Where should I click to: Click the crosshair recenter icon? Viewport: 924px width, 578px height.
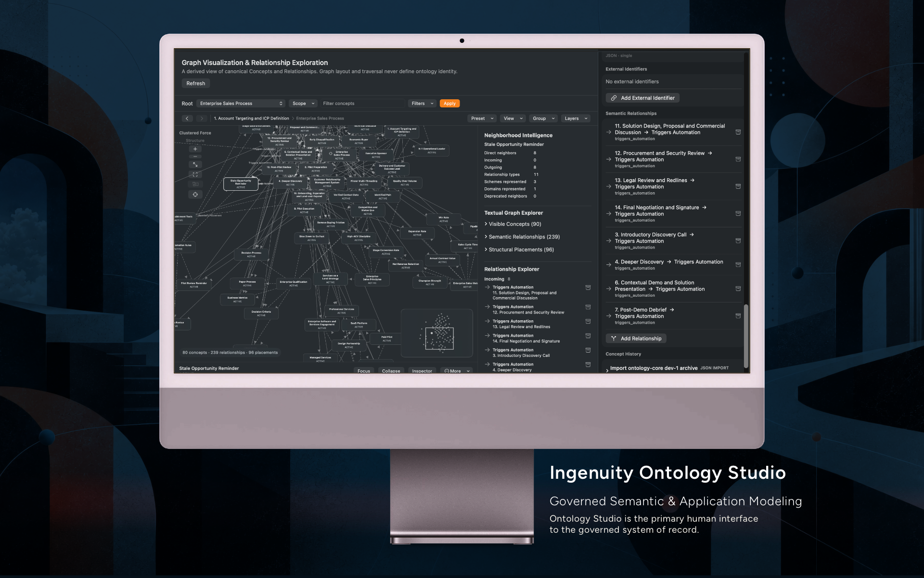(x=195, y=195)
